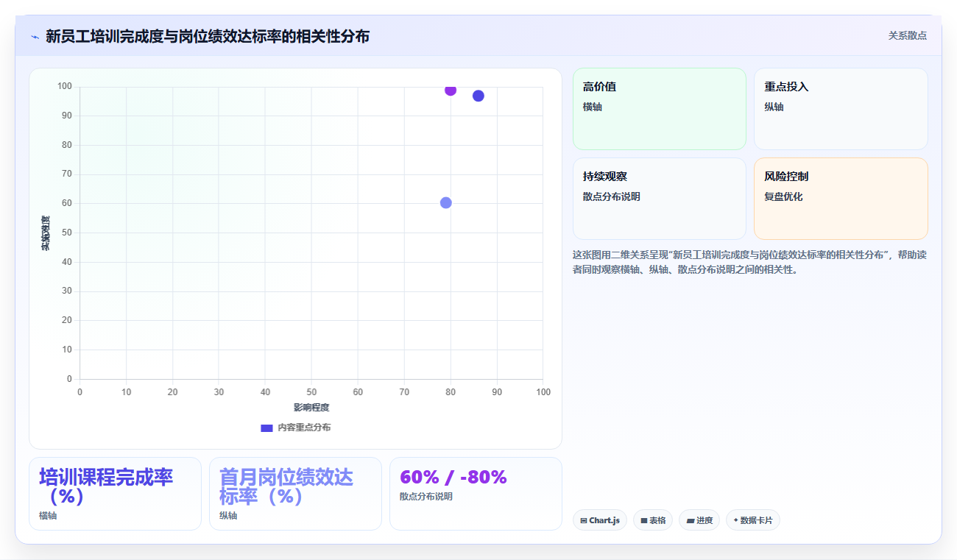
Task: Click the 首月岗位绩效达标率（%） stat card
Action: 295,494
